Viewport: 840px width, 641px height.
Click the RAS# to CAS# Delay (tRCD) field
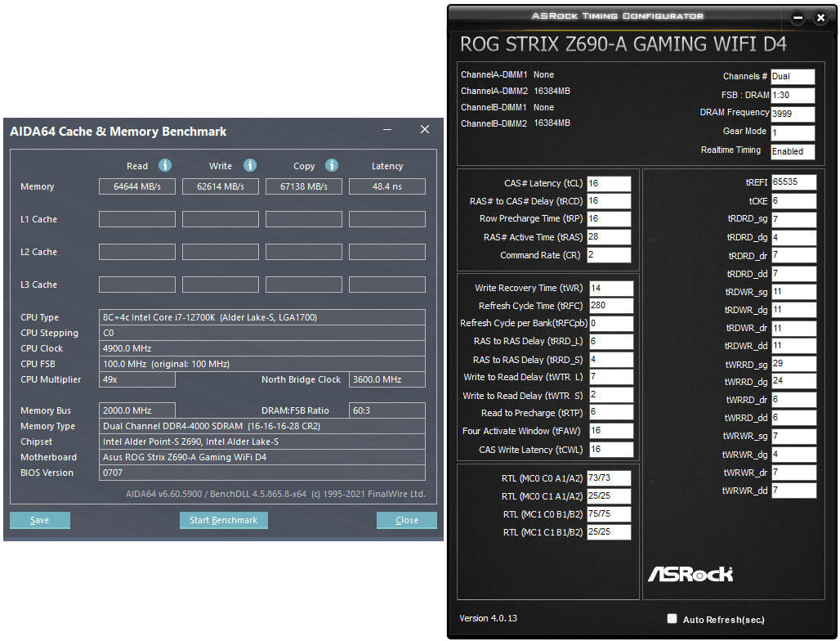[x=609, y=201]
